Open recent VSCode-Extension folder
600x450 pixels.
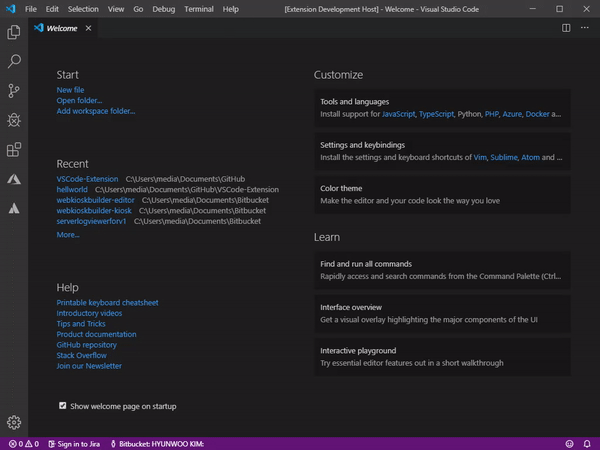pyautogui.click(x=87, y=179)
